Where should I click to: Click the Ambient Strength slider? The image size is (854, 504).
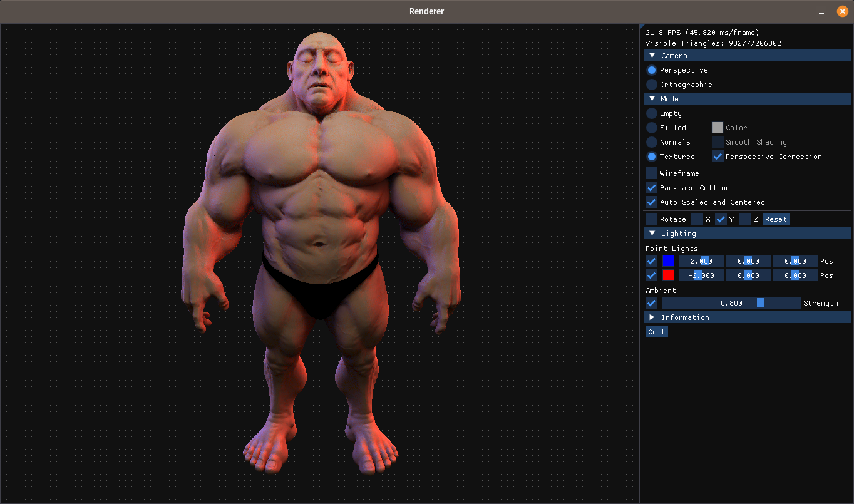(x=731, y=303)
